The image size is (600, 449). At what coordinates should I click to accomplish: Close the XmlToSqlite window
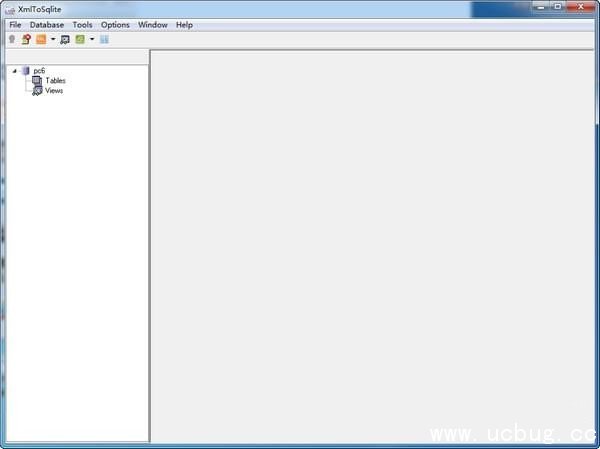[x=581, y=7]
